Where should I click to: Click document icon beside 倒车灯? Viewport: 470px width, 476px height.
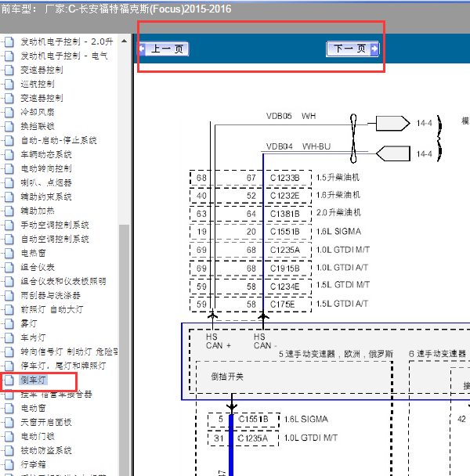tap(9, 380)
